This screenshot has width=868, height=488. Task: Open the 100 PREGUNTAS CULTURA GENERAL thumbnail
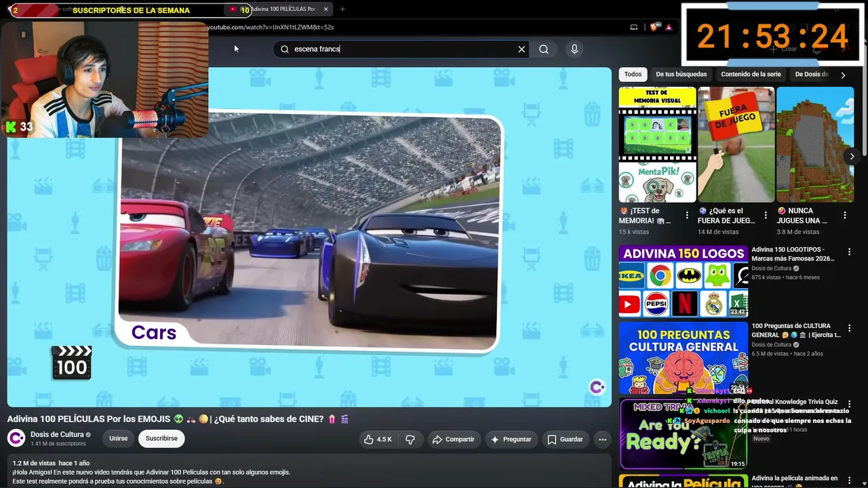pyautogui.click(x=683, y=358)
